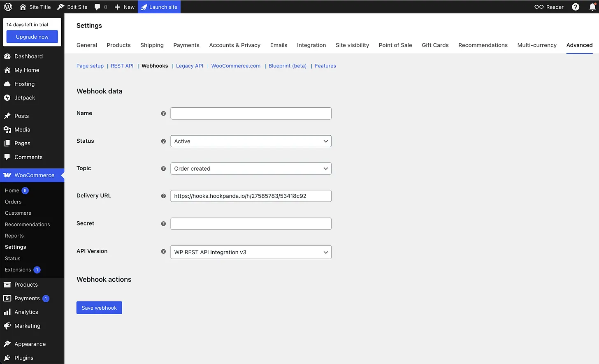The image size is (599, 364).
Task: Expand the Status dropdown showing Active
Action: click(251, 141)
